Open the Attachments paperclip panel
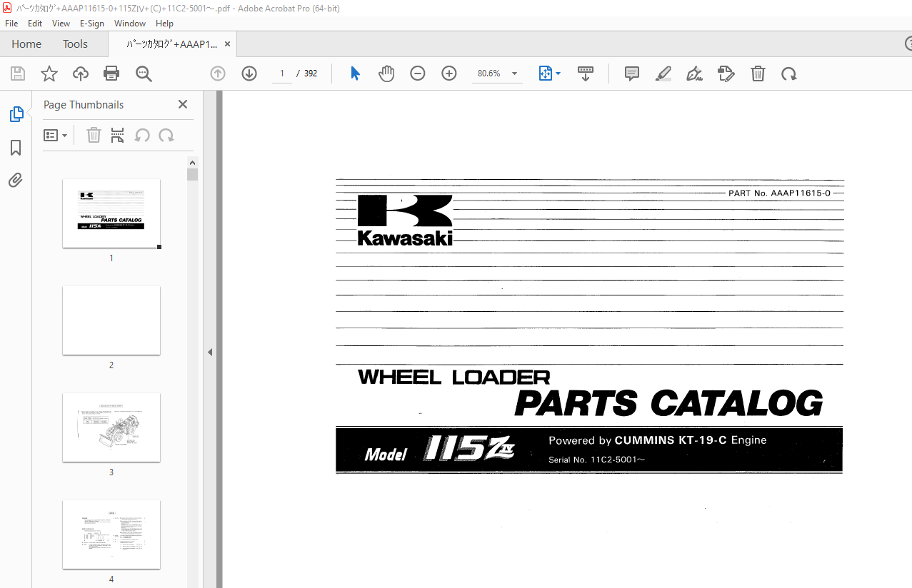912x588 pixels. 16,181
